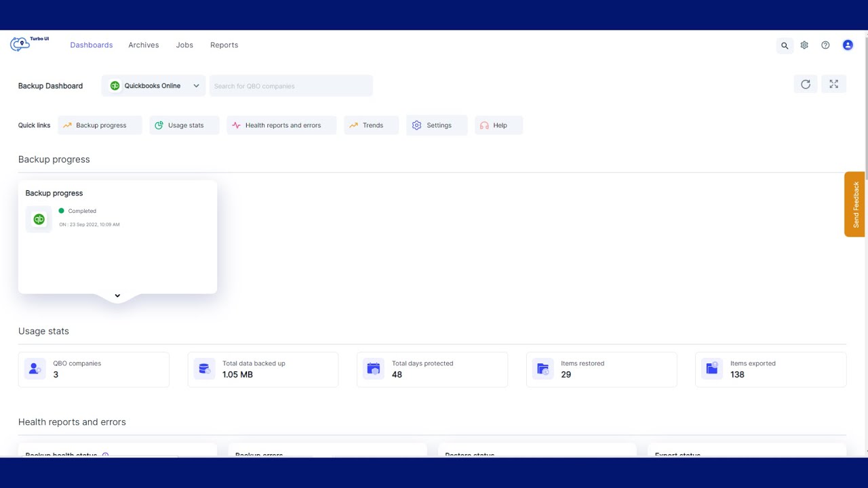Switch to the Dashboards tab
Image resolution: width=868 pixels, height=488 pixels.
click(x=92, y=45)
